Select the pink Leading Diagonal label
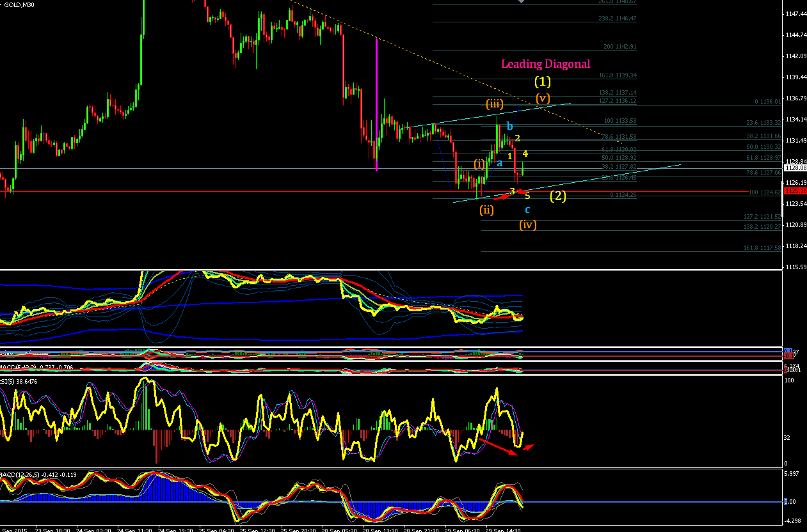 coord(545,64)
